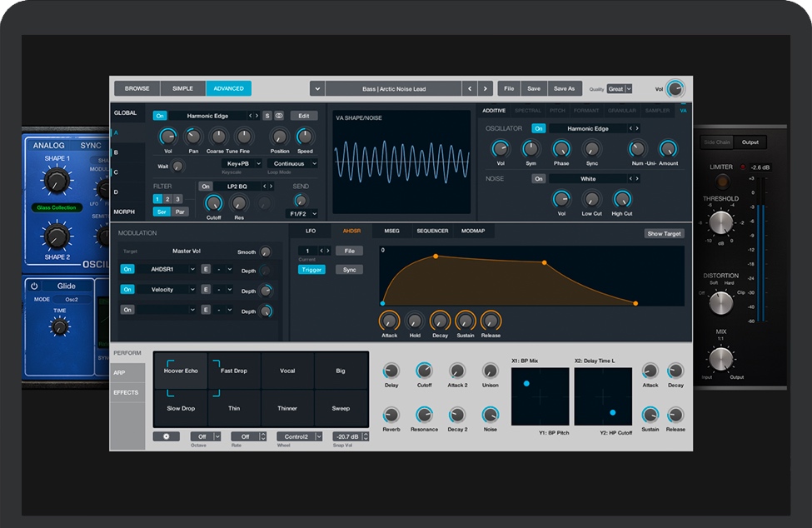Click the snapshot record button under pads
This screenshot has height=528, width=812.
pos(166,436)
